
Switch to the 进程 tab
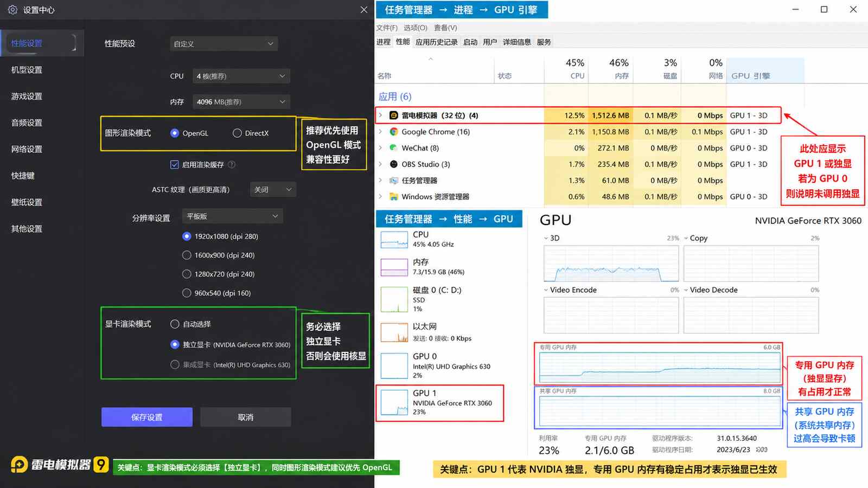384,42
